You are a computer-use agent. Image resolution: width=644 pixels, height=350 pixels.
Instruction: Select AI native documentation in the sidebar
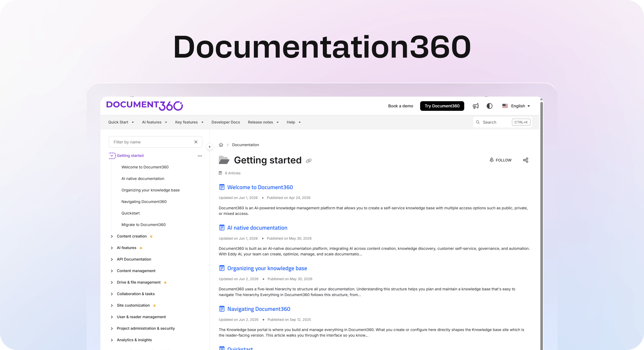click(x=143, y=178)
